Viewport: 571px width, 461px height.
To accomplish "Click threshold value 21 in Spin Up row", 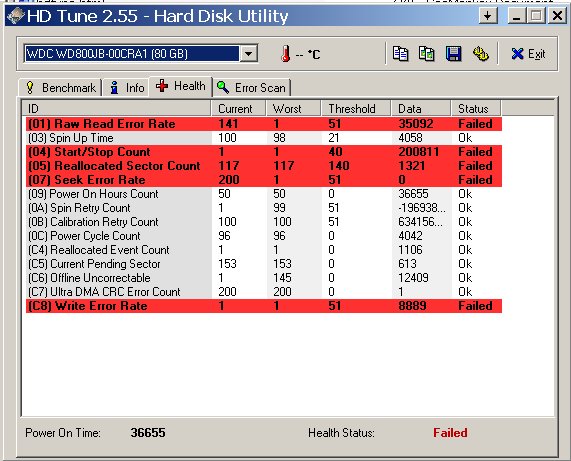I will pos(334,138).
